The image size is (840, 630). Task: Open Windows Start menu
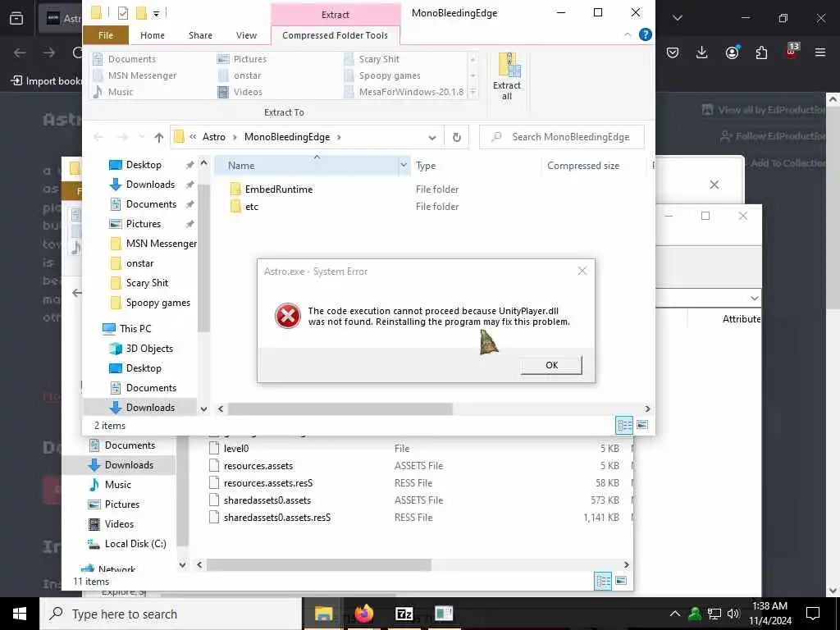pyautogui.click(x=20, y=614)
